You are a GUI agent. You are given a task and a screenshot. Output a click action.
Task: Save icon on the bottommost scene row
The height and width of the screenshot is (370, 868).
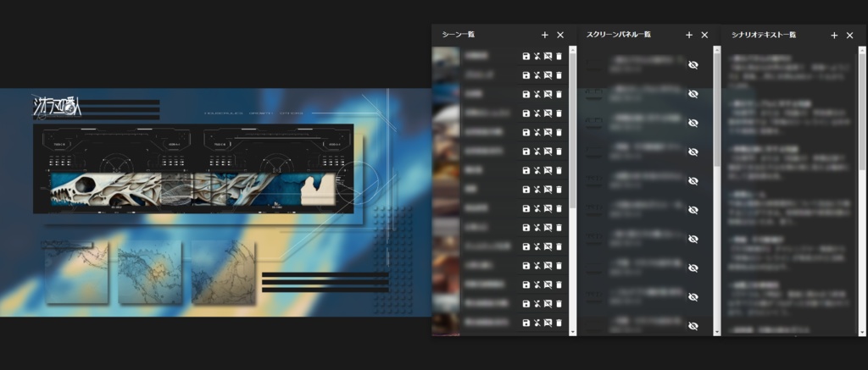[526, 323]
